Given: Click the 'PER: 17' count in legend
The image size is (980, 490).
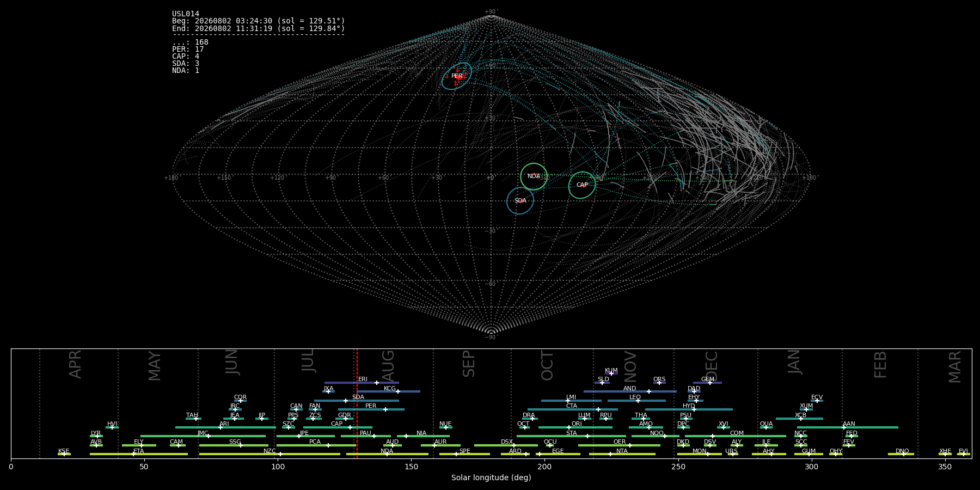Looking at the screenshot, I should coord(188,50).
